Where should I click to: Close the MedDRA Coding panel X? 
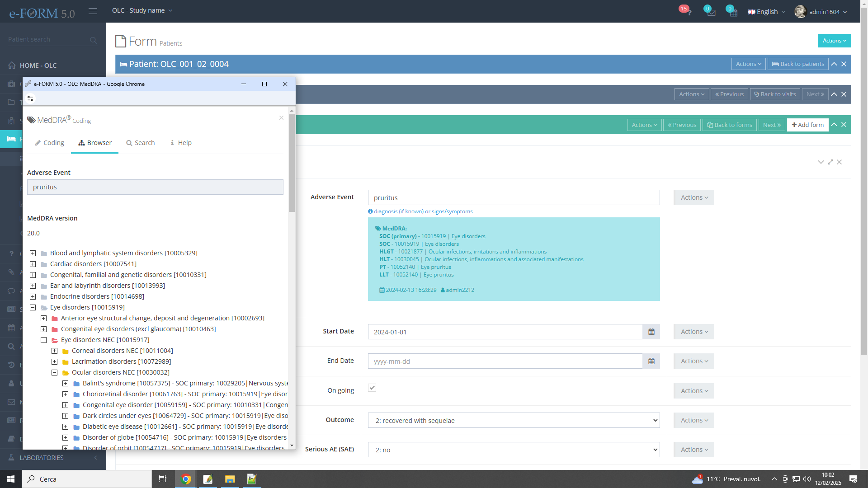[281, 118]
